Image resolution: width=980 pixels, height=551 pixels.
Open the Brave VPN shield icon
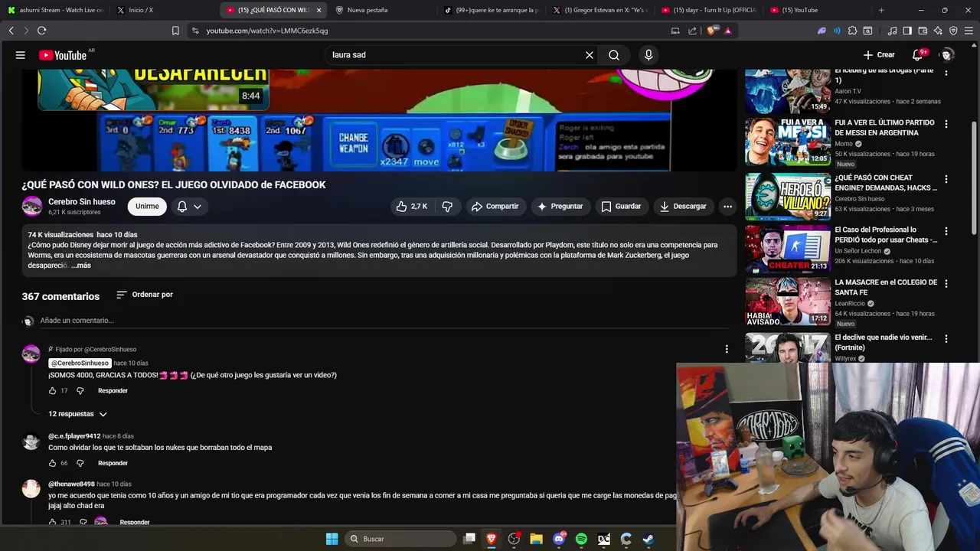click(x=953, y=31)
